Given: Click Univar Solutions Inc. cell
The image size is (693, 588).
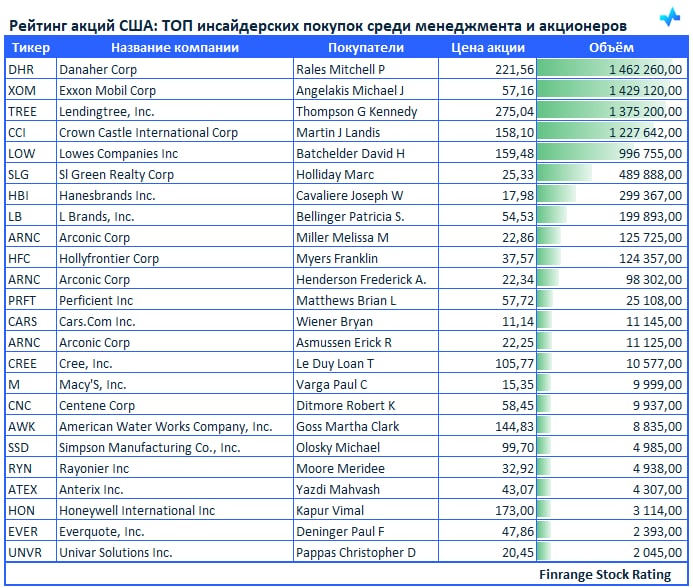Looking at the screenshot, I should [175, 552].
